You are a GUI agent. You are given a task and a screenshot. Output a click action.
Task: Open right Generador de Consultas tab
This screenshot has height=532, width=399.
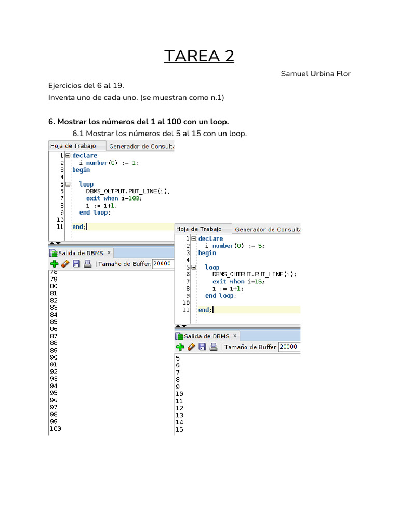coord(268,229)
